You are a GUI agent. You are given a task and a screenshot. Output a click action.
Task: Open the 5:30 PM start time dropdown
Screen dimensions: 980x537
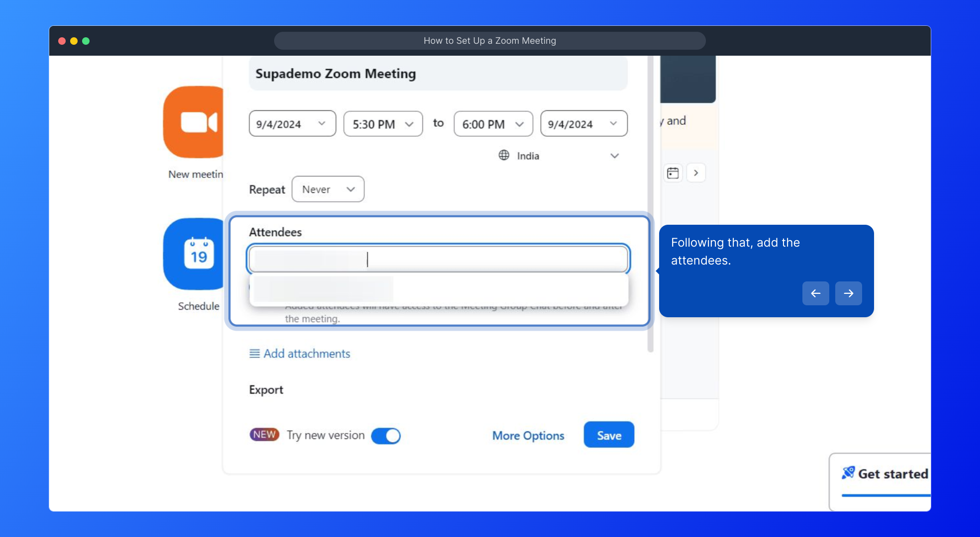(x=383, y=124)
